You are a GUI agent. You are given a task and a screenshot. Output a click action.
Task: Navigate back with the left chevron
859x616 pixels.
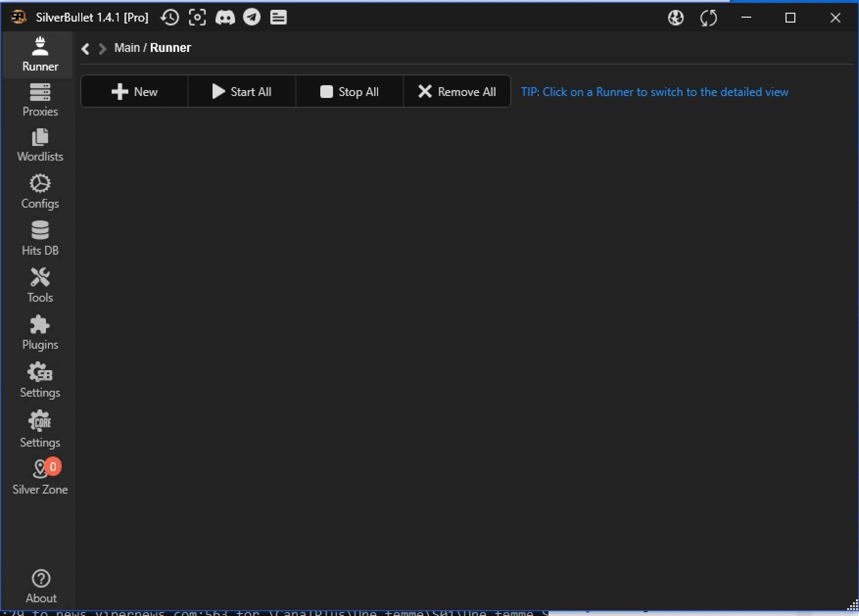[x=86, y=48]
